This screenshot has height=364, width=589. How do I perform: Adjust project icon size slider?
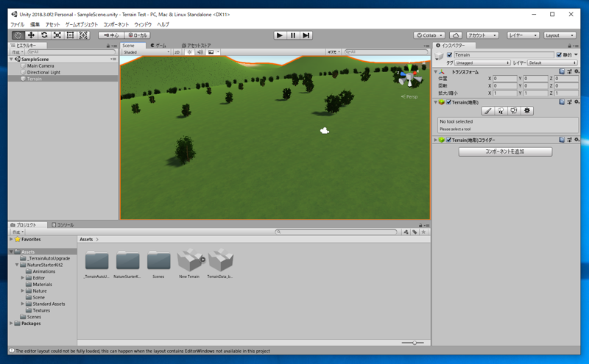click(x=413, y=343)
